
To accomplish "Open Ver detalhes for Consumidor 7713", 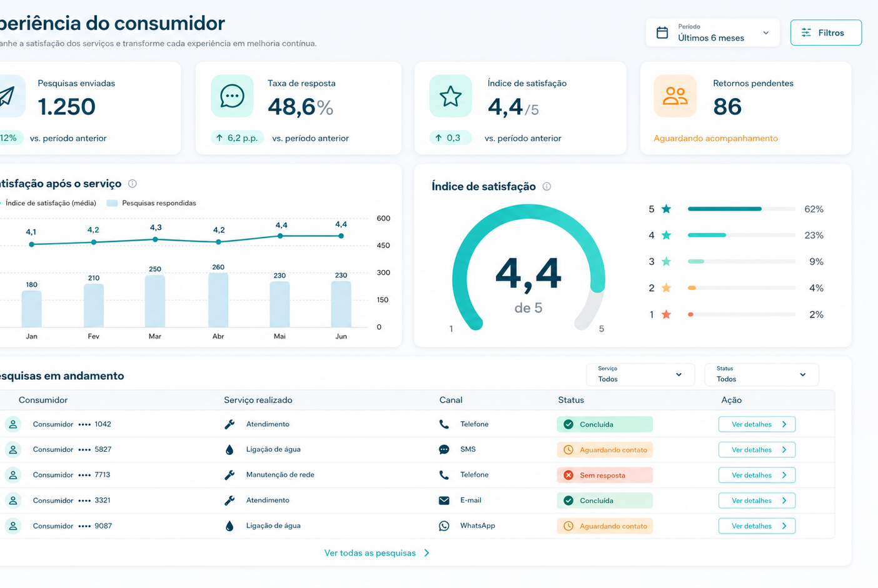I will click(x=757, y=476).
